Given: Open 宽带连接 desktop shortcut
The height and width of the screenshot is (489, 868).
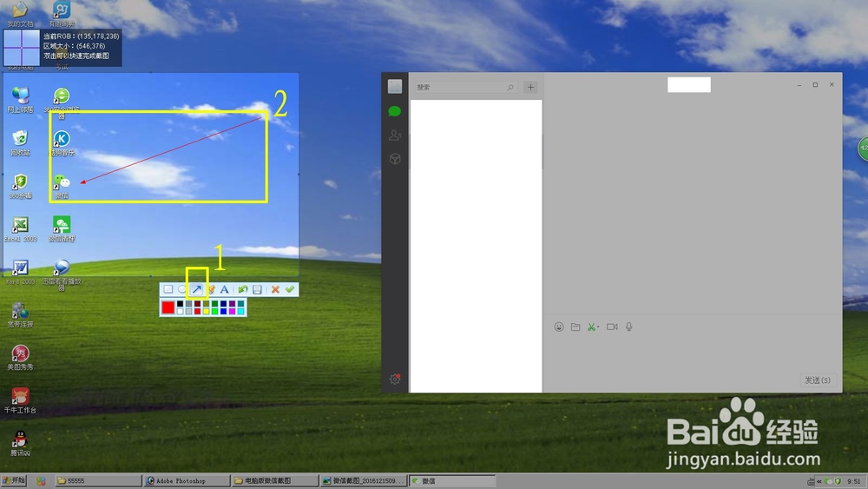Looking at the screenshot, I should pos(21,314).
